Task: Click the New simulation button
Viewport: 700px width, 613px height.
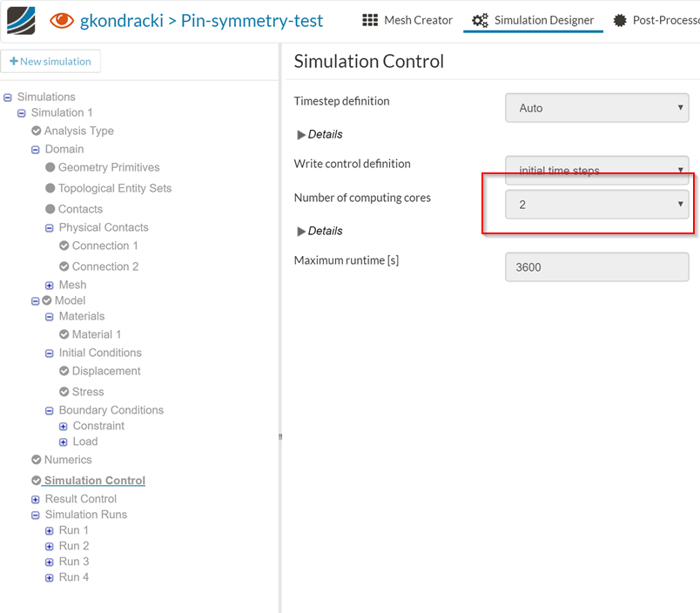Action: [51, 62]
